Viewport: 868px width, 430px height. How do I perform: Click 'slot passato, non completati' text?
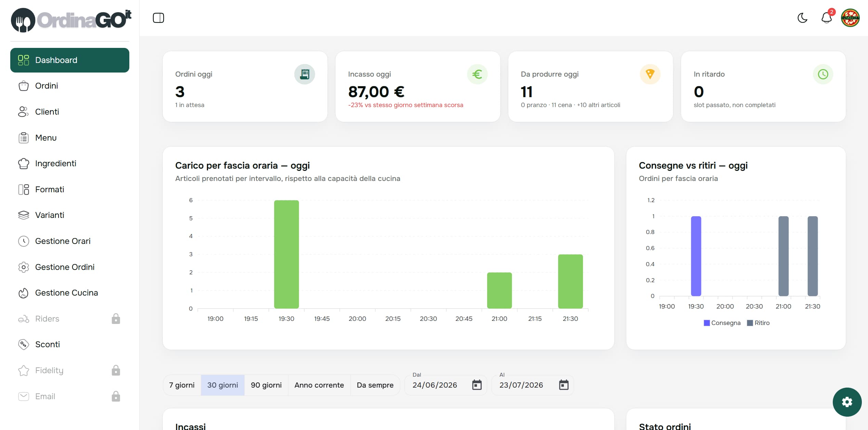735,105
